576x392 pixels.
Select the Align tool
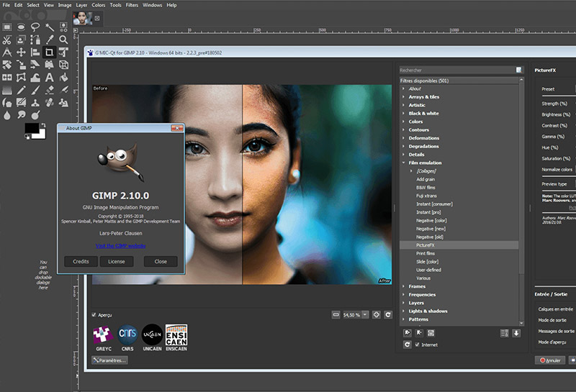[x=35, y=52]
